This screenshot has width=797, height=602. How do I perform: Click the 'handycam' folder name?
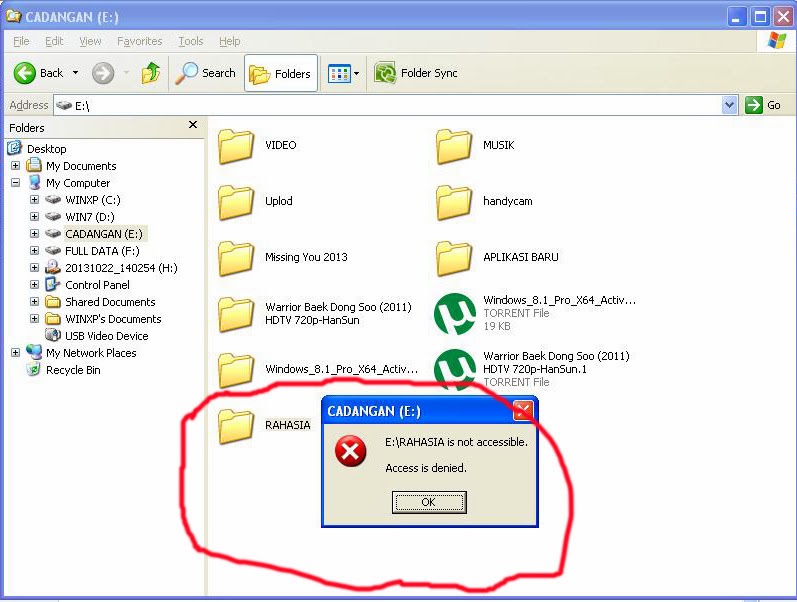[508, 201]
